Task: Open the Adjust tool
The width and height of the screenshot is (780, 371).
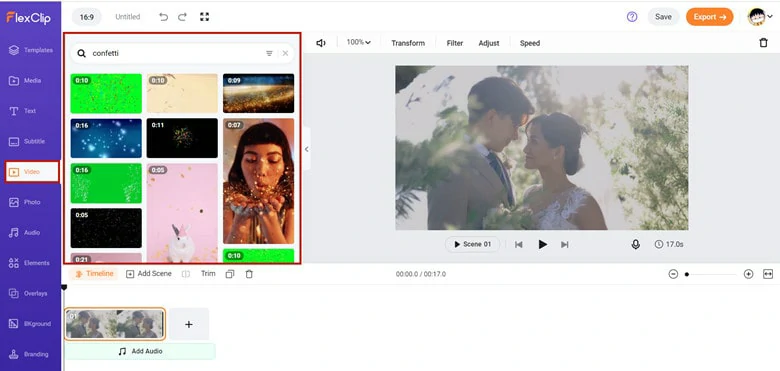Action: tap(489, 43)
